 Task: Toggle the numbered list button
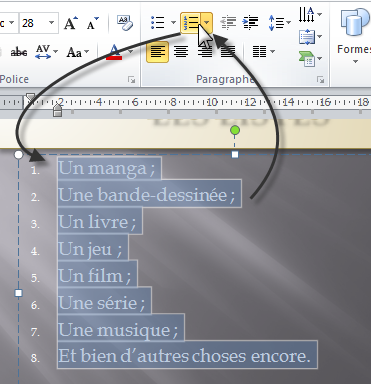191,23
